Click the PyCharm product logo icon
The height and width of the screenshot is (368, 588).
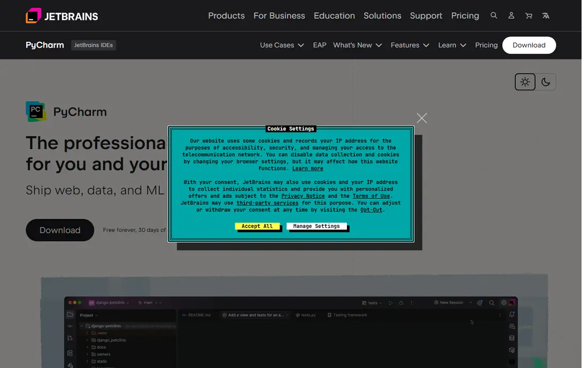click(36, 111)
